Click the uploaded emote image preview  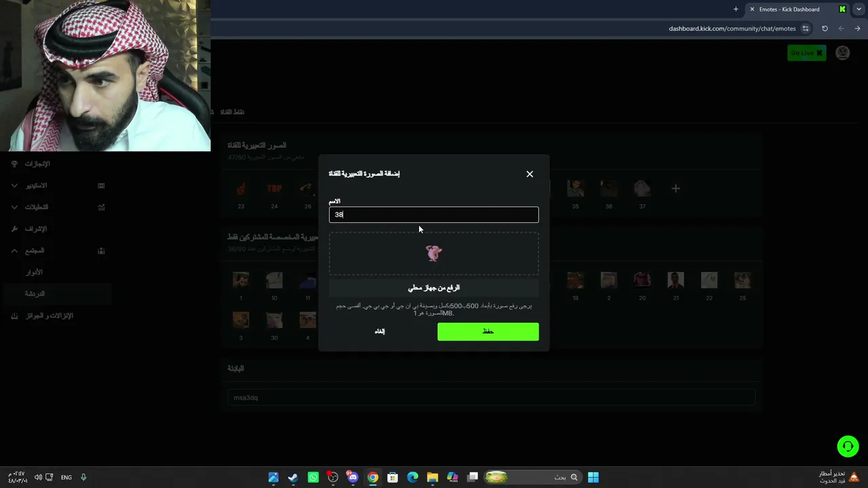[434, 253]
